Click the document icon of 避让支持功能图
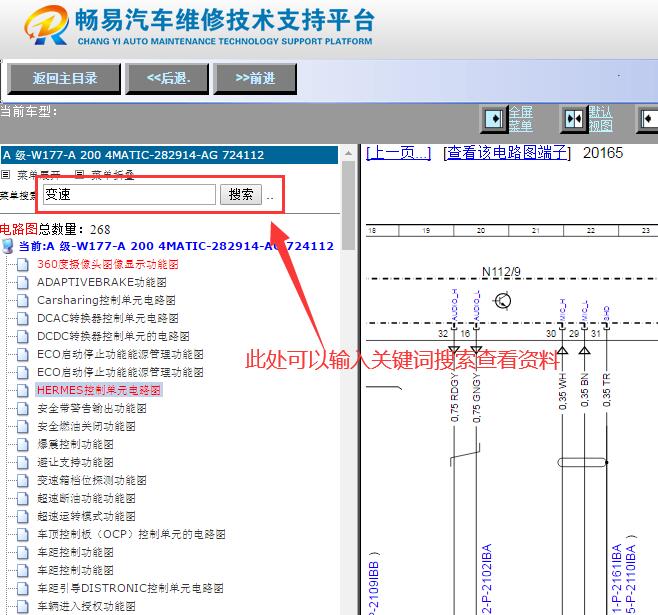The image size is (658, 615). [x=23, y=463]
